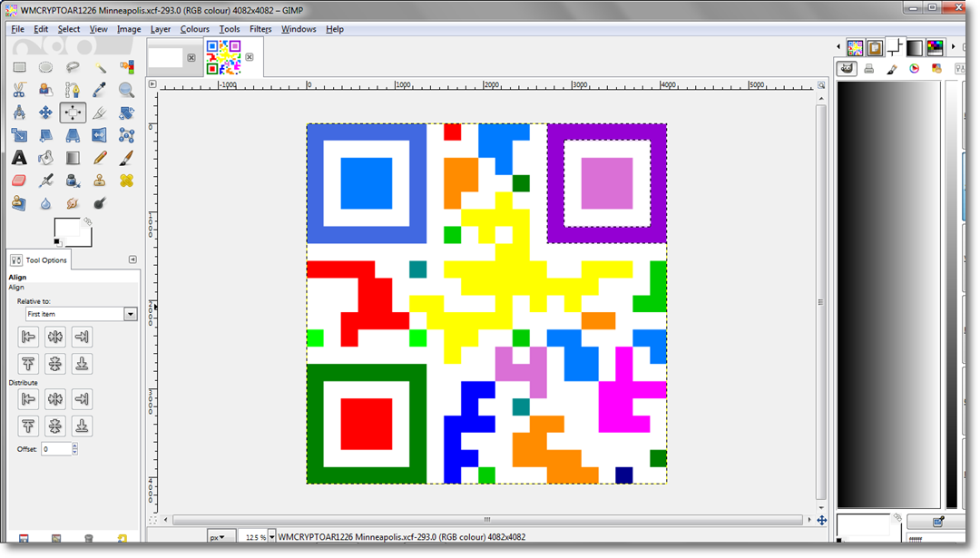This screenshot has width=980, height=558.
Task: Activate the Blend gradient tool
Action: point(73,158)
